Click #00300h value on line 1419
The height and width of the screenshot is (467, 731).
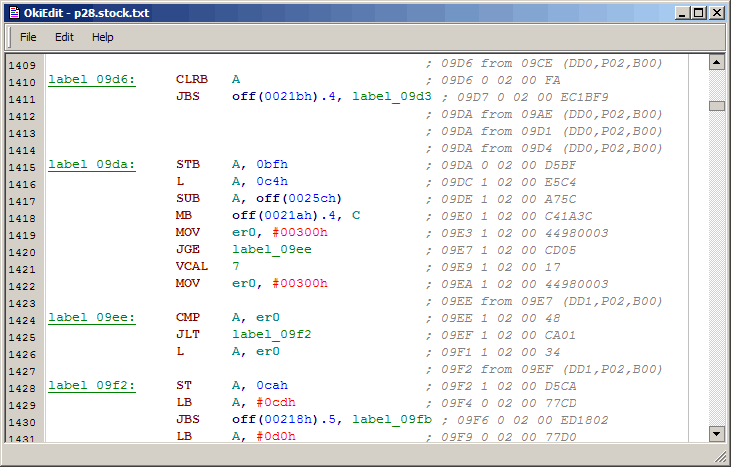coord(300,232)
